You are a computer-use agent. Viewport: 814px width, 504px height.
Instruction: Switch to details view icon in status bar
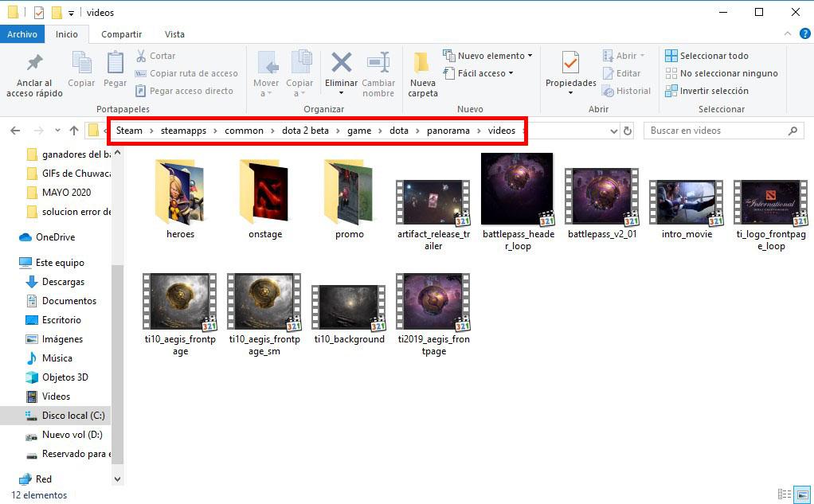[x=785, y=494]
